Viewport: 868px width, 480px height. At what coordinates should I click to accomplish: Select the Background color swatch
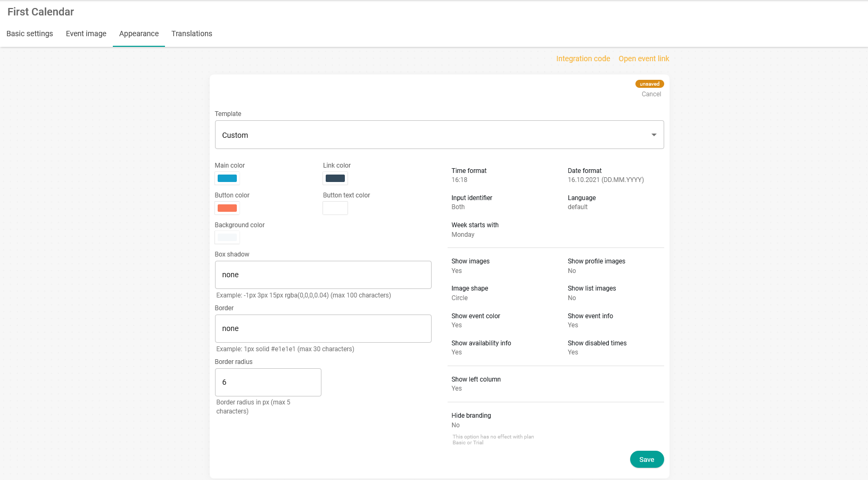pos(227,237)
